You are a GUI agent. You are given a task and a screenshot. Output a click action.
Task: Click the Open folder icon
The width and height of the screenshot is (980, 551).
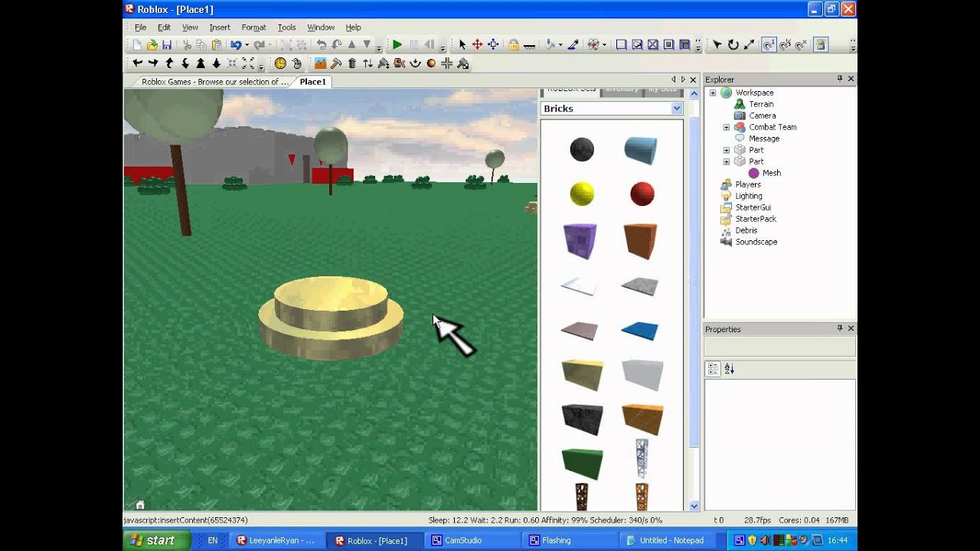[x=152, y=45]
